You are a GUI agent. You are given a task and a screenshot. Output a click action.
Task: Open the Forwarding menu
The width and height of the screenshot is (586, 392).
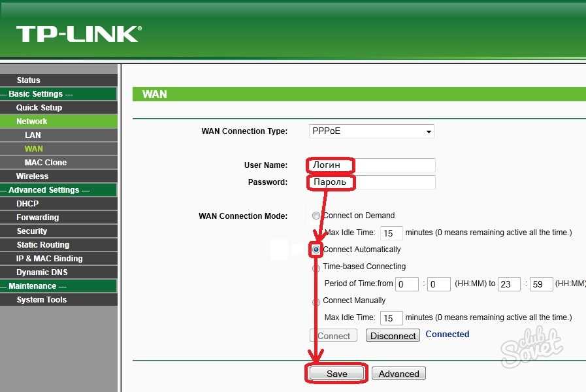pyautogui.click(x=59, y=218)
